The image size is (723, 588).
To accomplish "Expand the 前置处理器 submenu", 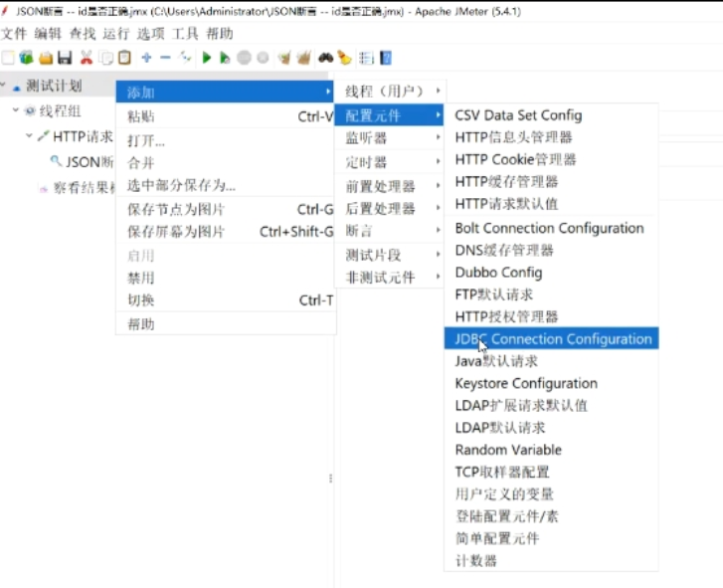I will click(389, 186).
